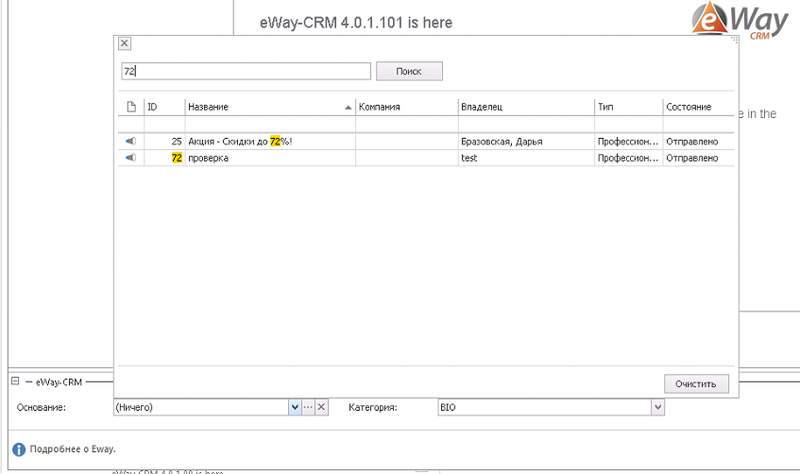Click Профессион... type in проверка row
800x474 pixels.
tap(629, 158)
